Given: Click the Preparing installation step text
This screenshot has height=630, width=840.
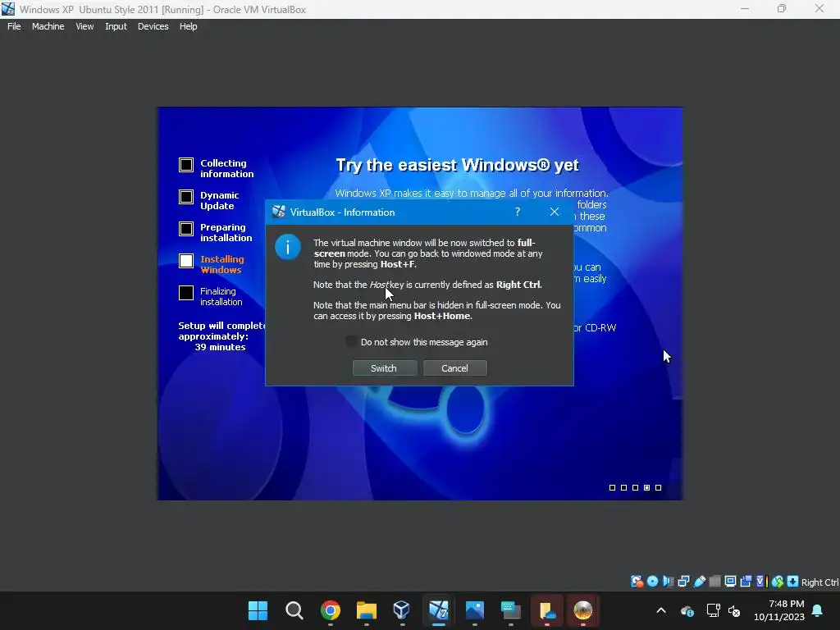Looking at the screenshot, I should pyautogui.click(x=226, y=232).
